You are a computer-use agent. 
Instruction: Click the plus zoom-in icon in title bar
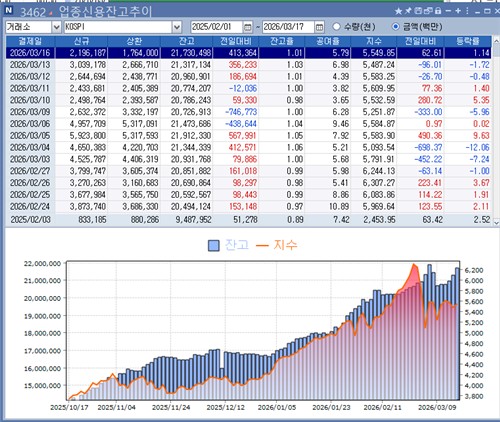(x=458, y=11)
